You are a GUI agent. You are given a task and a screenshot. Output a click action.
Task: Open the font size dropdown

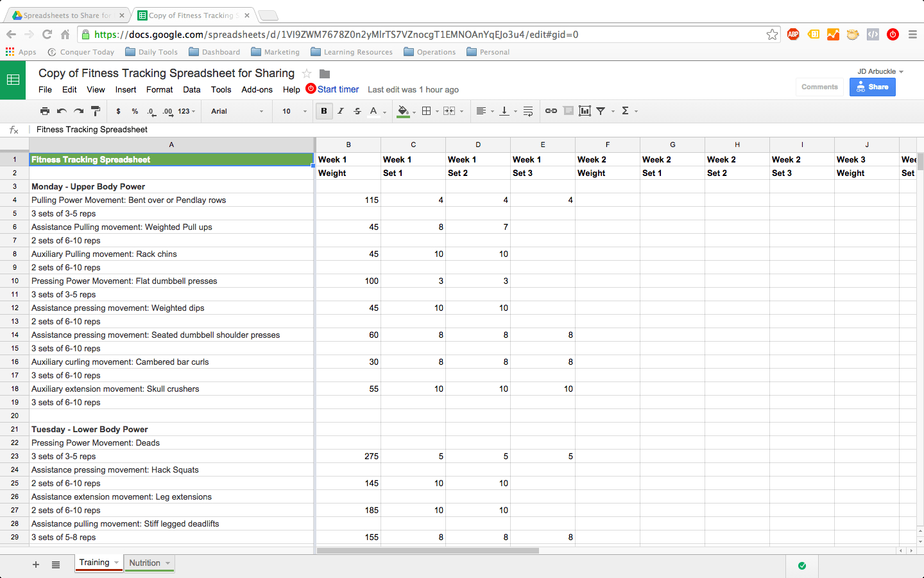[x=295, y=111]
